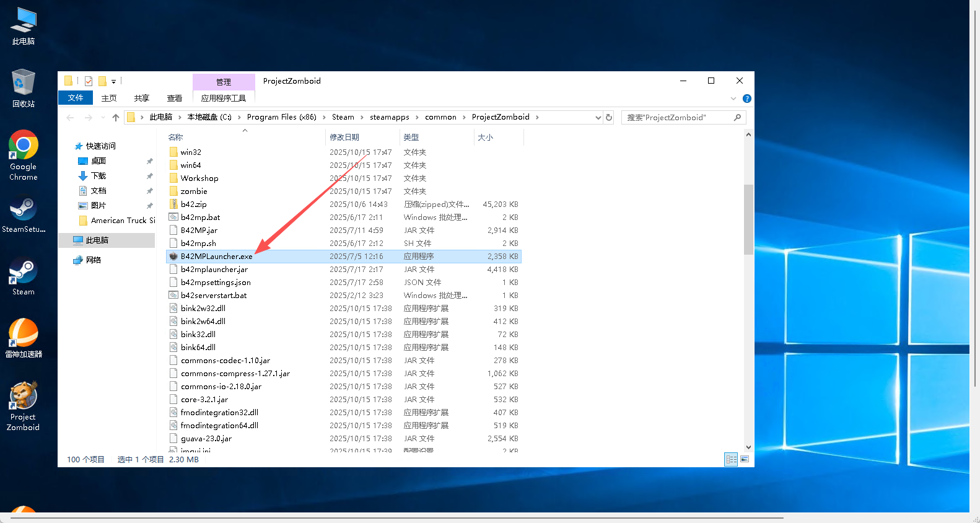Switch to details view layout icon
The height and width of the screenshot is (523, 980).
pos(731,459)
